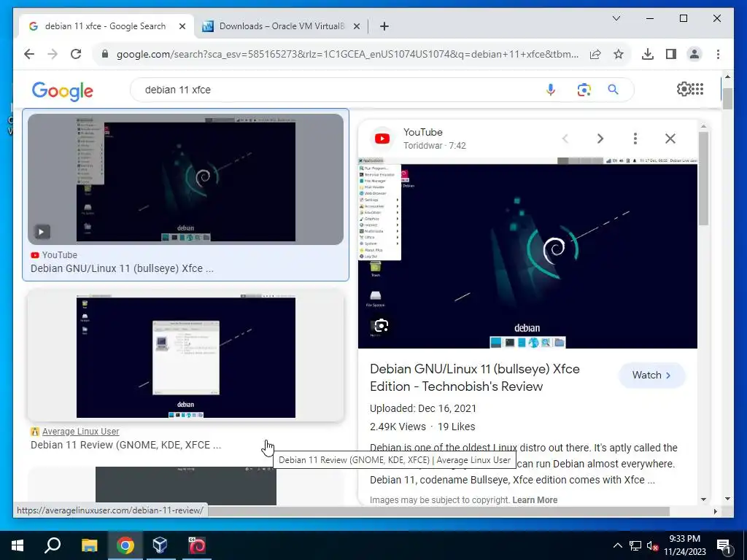
Task: Submit search with the magnifier icon
Action: click(613, 90)
